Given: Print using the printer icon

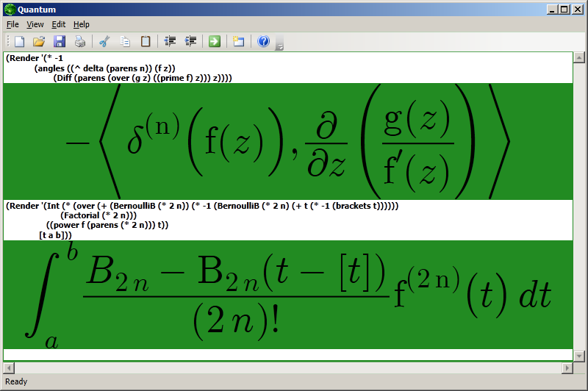Looking at the screenshot, I should 80,41.
